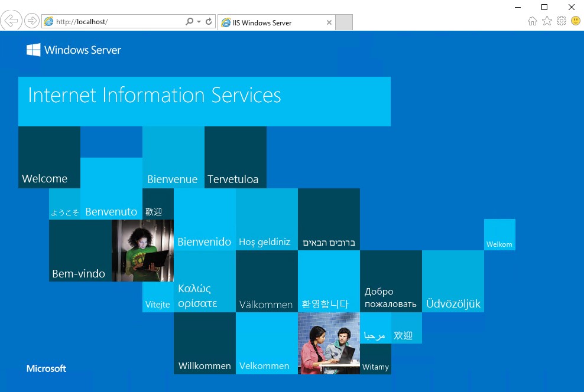This screenshot has width=584, height=392.
Task: Click the photo of the person with a laptop
Action: (142, 250)
